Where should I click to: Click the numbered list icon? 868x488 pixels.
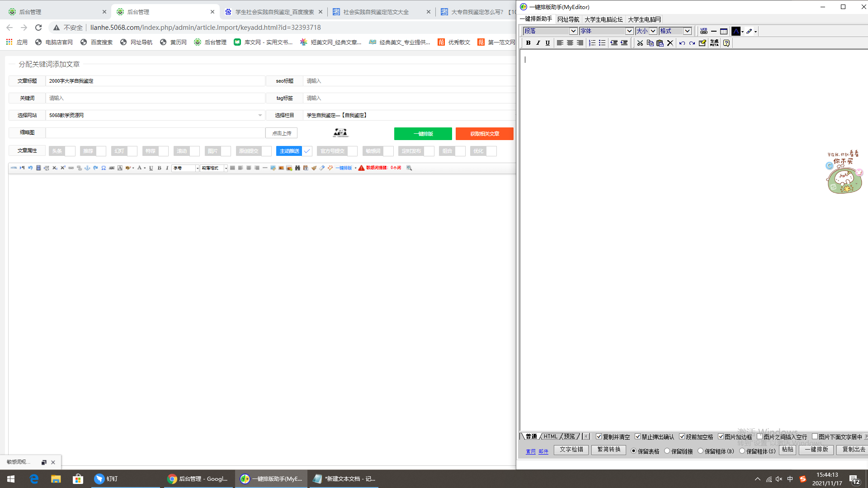coord(592,43)
